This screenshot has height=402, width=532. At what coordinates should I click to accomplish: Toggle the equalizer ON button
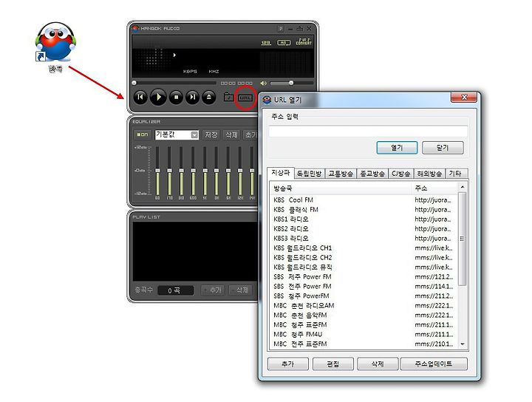point(143,134)
